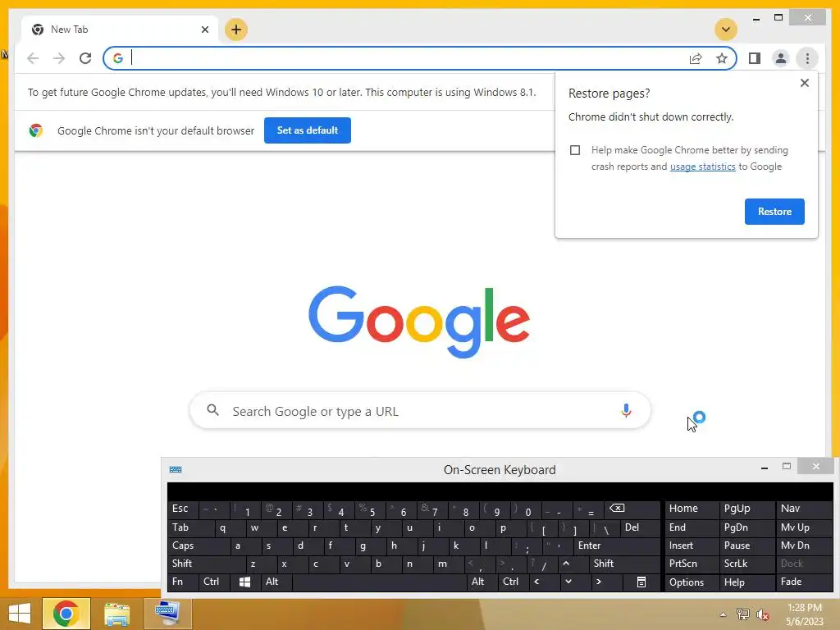Screen dimensions: 840x630
Task: Toggle ScrLk key on the On-Screen Keyboard
Action: click(x=746, y=564)
